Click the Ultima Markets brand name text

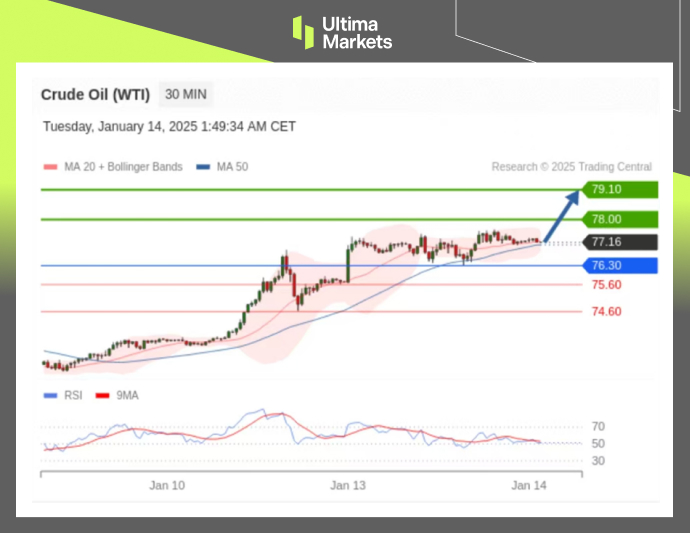[356, 32]
